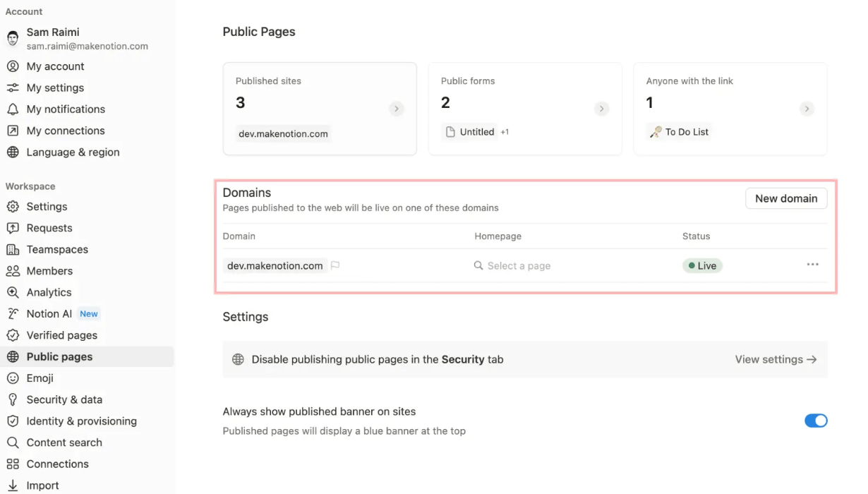Click the View settings link
868x494 pixels.
coord(776,359)
